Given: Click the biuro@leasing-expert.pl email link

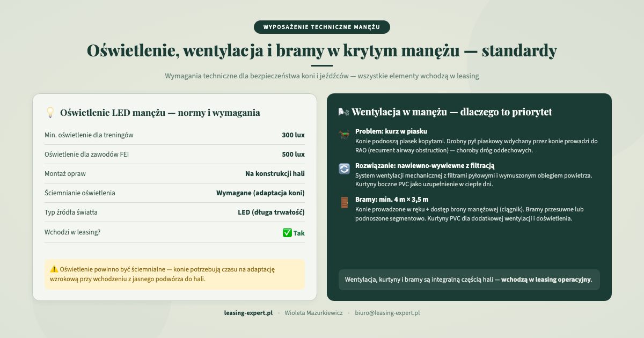Looking at the screenshot, I should (387, 313).
